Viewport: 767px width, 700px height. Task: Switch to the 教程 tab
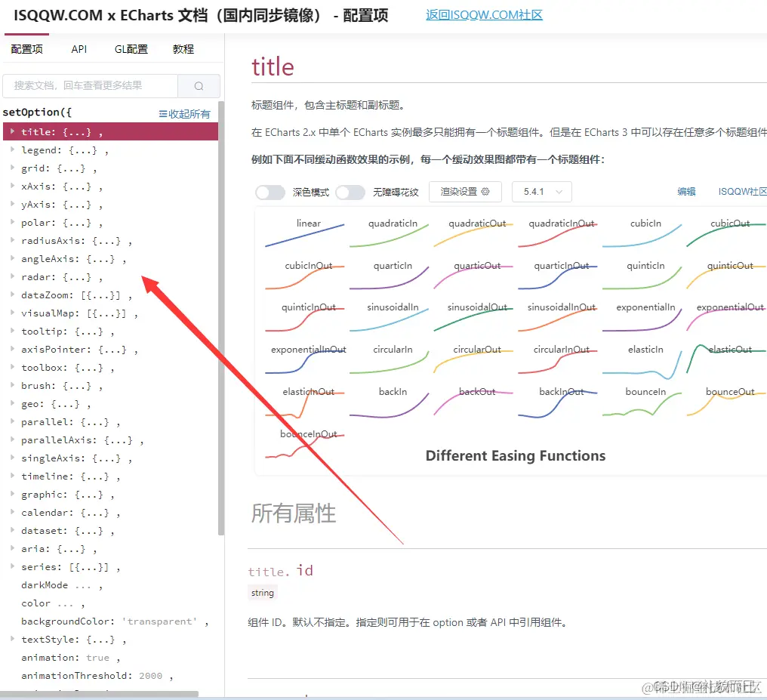tap(182, 48)
